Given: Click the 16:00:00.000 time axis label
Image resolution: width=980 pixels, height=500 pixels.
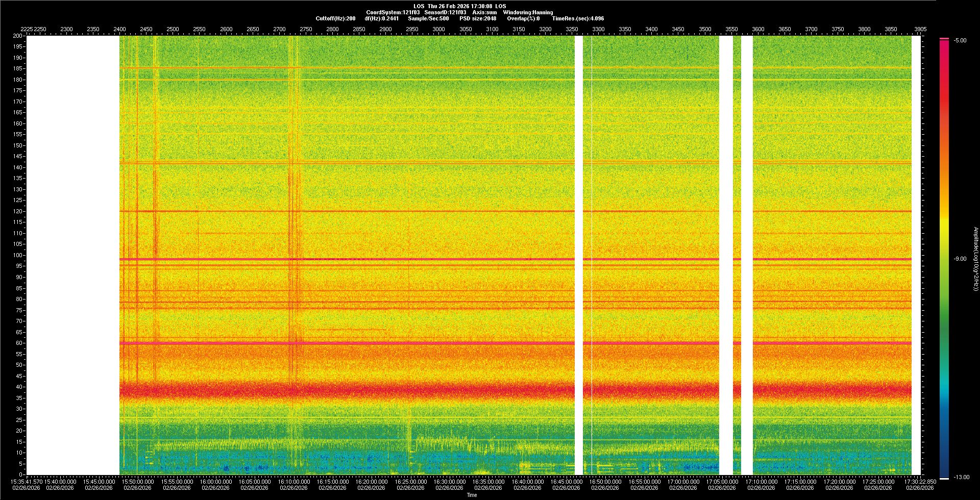Looking at the screenshot, I should [215, 481].
